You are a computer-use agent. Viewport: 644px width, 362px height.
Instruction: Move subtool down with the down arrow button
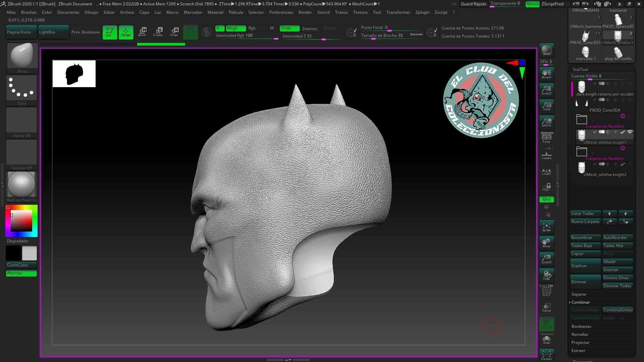point(626,214)
